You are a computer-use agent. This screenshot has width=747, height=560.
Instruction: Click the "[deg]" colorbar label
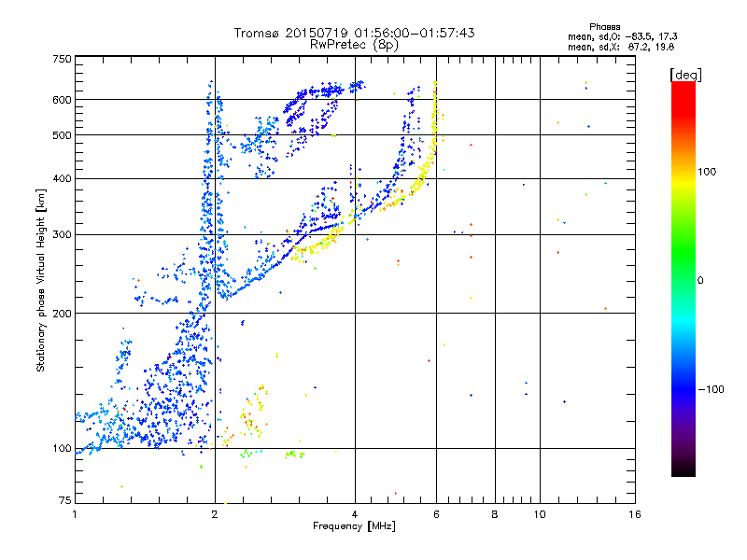pyautogui.click(x=685, y=75)
